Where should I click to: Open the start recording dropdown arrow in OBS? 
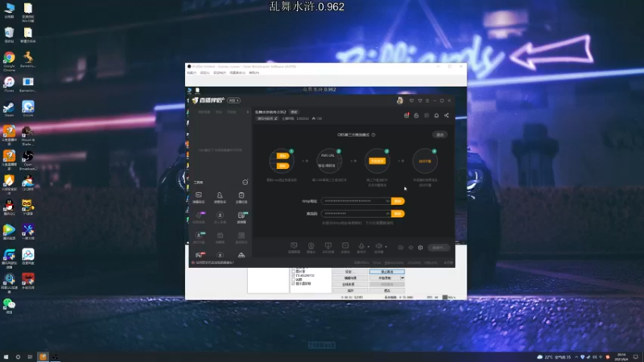point(402,278)
